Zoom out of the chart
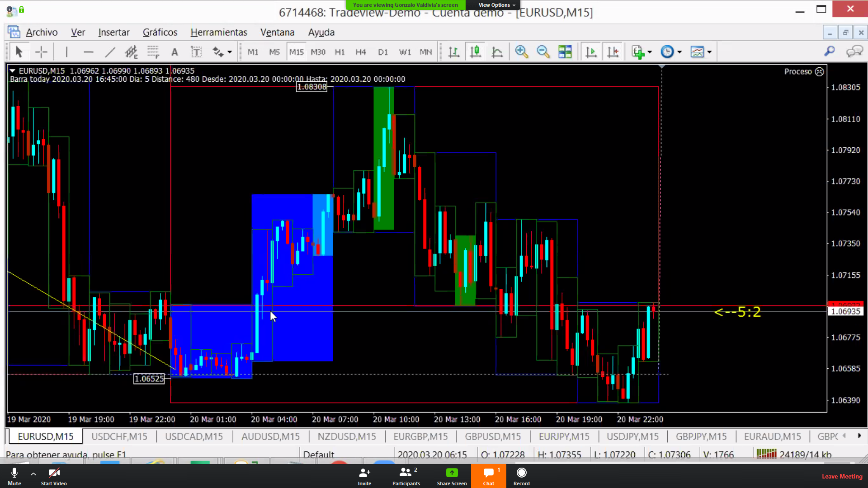The height and width of the screenshot is (488, 868). coord(543,52)
